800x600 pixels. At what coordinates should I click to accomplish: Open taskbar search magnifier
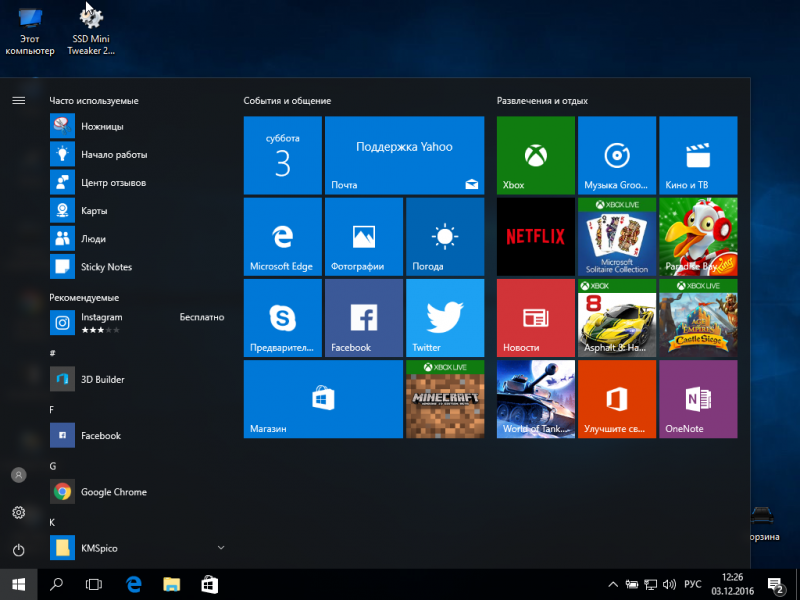pos(56,584)
